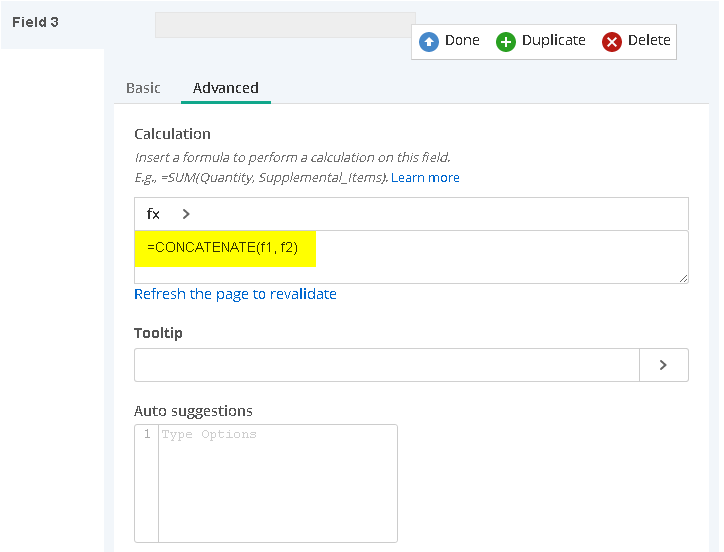The height and width of the screenshot is (552, 724).
Task: Open the Learn more link
Action: 425,178
